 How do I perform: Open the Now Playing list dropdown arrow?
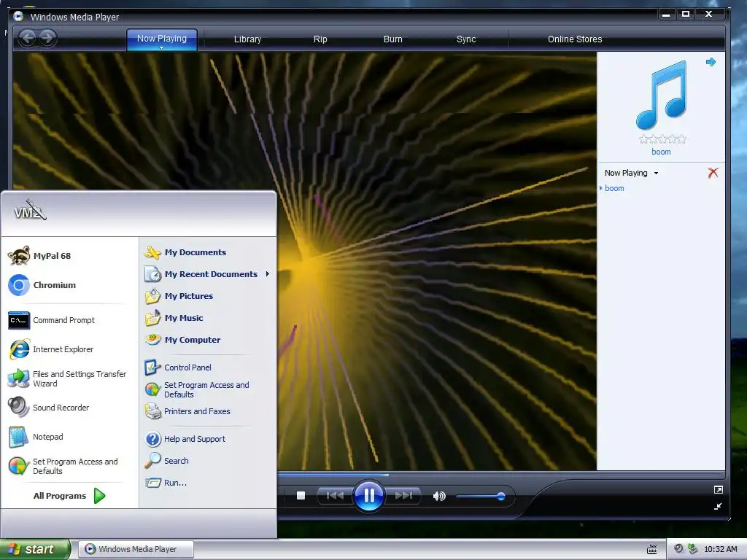pyautogui.click(x=656, y=174)
